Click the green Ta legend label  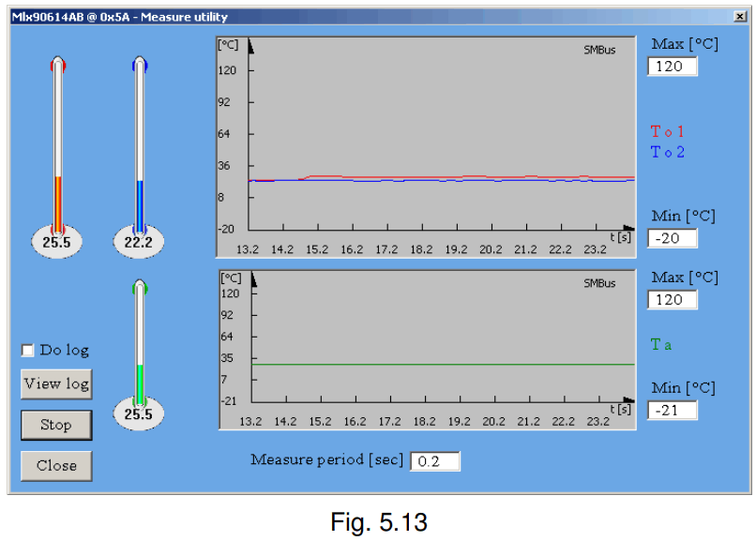(661, 344)
